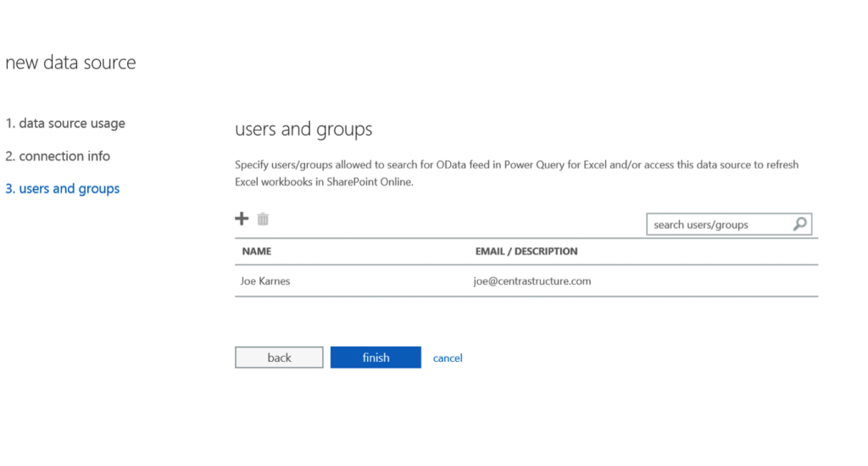Click the "new data source" page title
Image resolution: width=868 pixels, height=466 pixels.
pos(70,63)
